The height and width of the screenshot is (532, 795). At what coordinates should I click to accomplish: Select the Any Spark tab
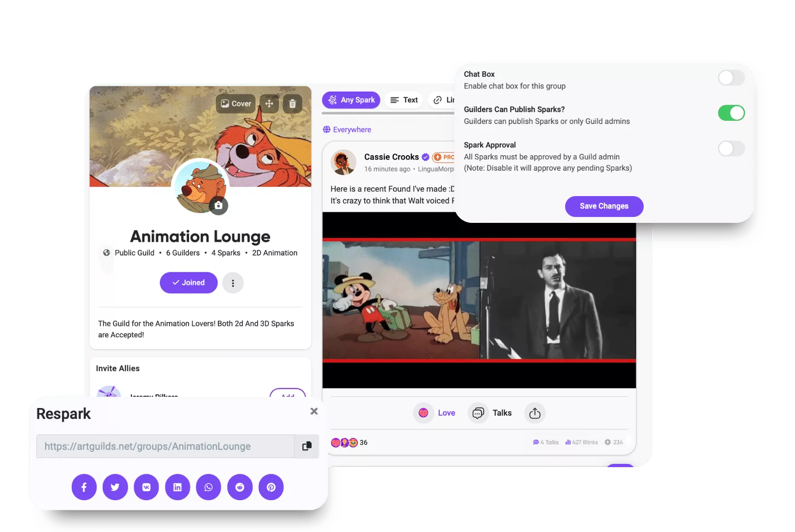tap(351, 100)
